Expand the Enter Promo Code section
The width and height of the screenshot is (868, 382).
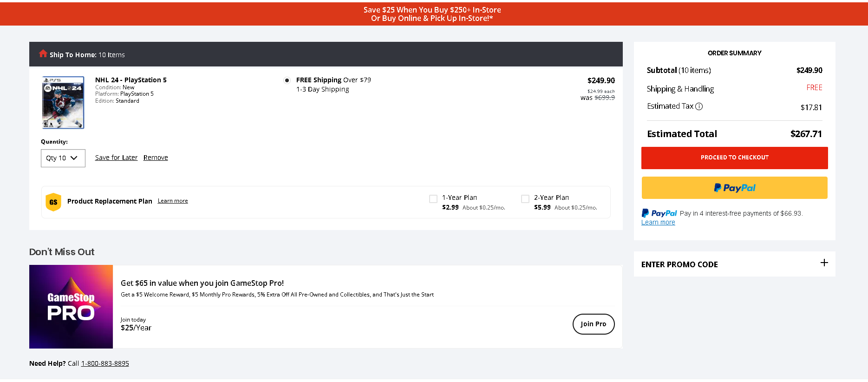[735, 264]
